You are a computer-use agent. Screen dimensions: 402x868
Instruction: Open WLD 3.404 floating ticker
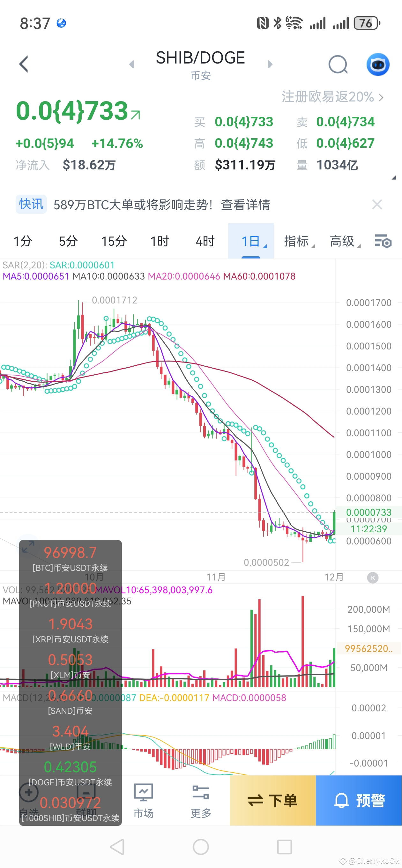point(70,737)
